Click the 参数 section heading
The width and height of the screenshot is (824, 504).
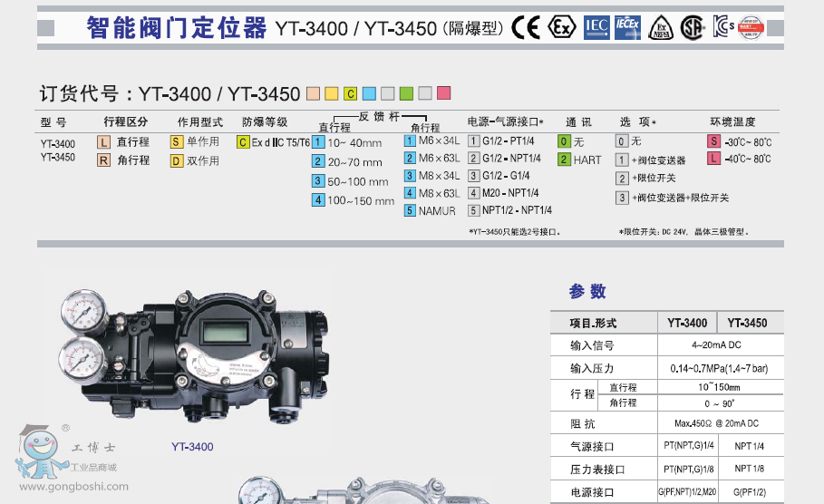tap(587, 291)
